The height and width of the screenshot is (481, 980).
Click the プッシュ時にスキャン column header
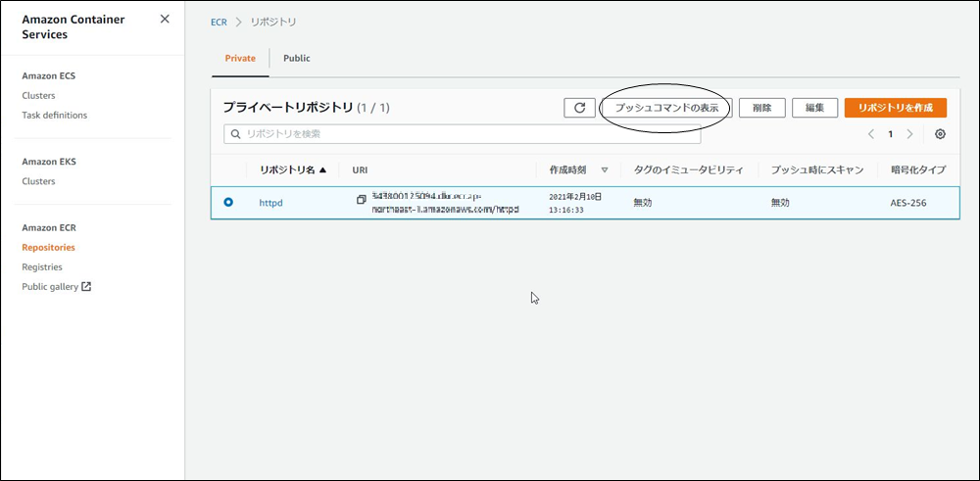(817, 169)
